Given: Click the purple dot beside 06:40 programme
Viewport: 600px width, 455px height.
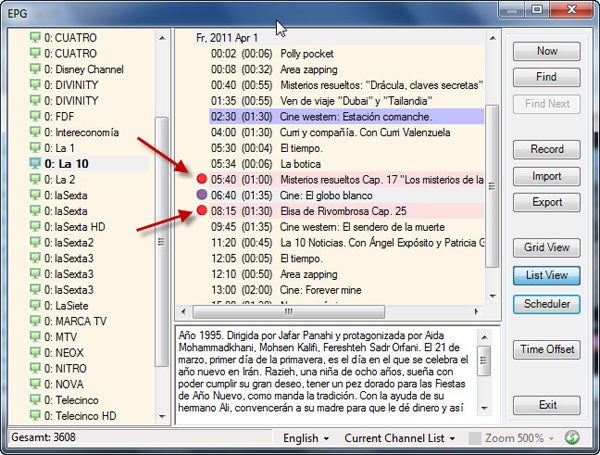Looking at the screenshot, I should (x=202, y=194).
